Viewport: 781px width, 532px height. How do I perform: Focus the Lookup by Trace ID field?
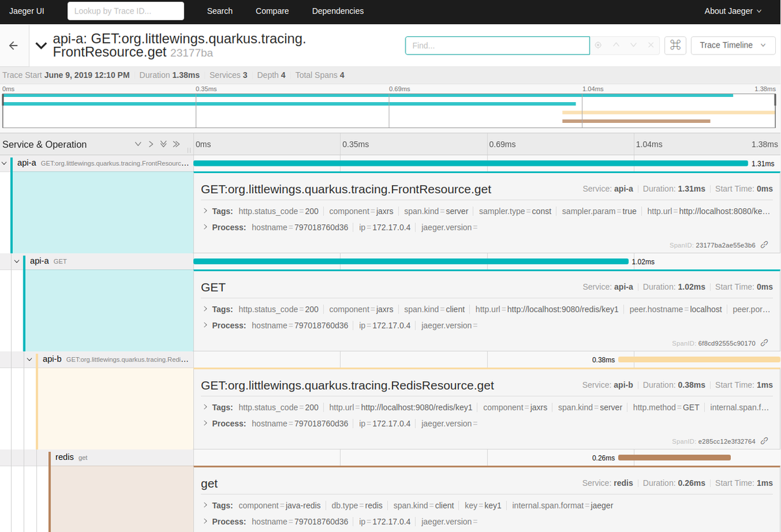click(x=126, y=11)
